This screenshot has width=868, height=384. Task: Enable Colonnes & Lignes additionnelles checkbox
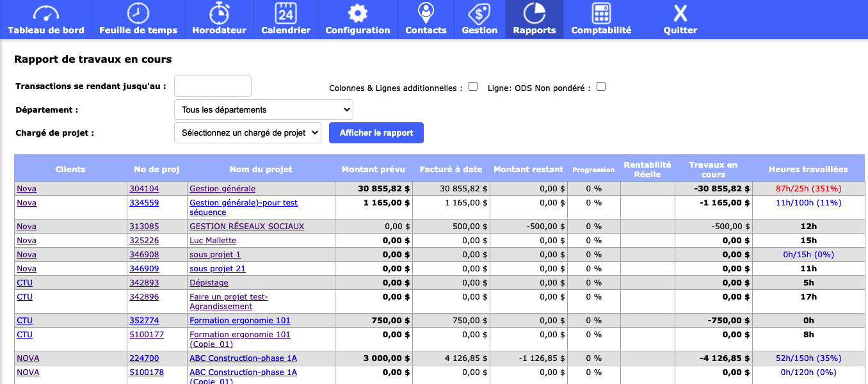pyautogui.click(x=473, y=86)
